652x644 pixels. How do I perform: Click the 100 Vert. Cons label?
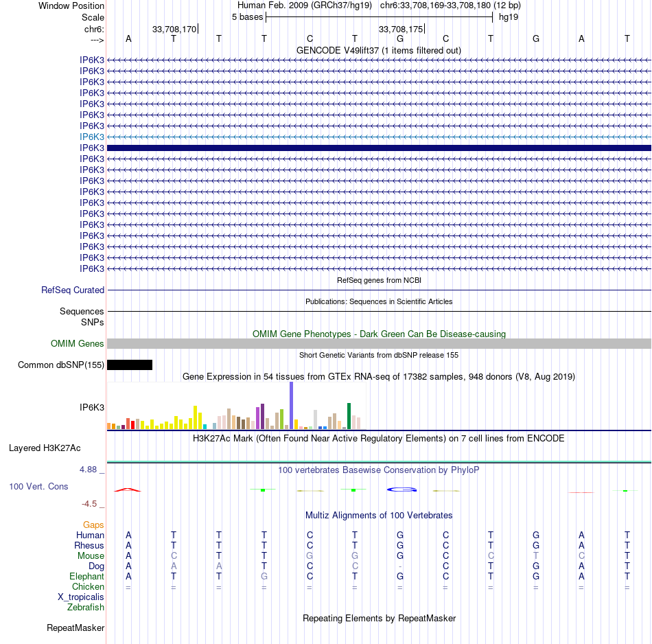pyautogui.click(x=38, y=486)
